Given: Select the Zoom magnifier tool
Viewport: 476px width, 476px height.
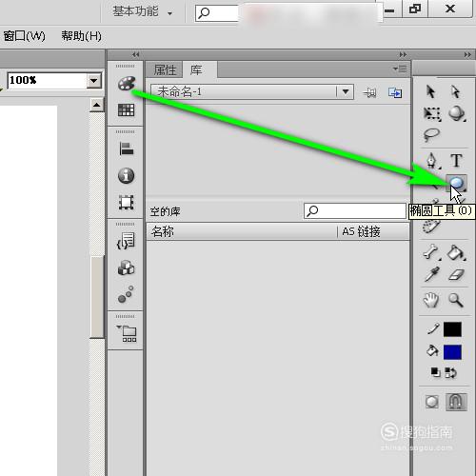Looking at the screenshot, I should 456,300.
